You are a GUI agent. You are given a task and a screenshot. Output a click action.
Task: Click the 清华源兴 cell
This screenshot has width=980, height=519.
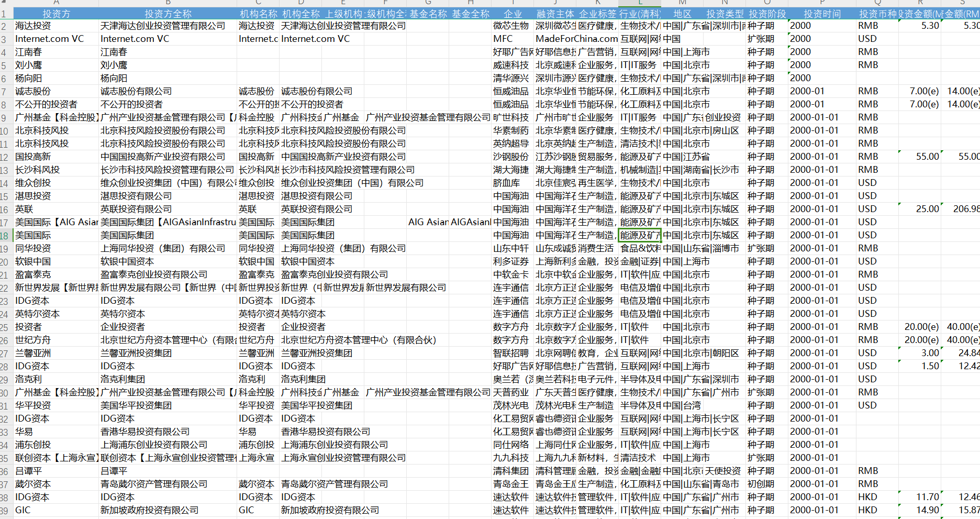[513, 78]
